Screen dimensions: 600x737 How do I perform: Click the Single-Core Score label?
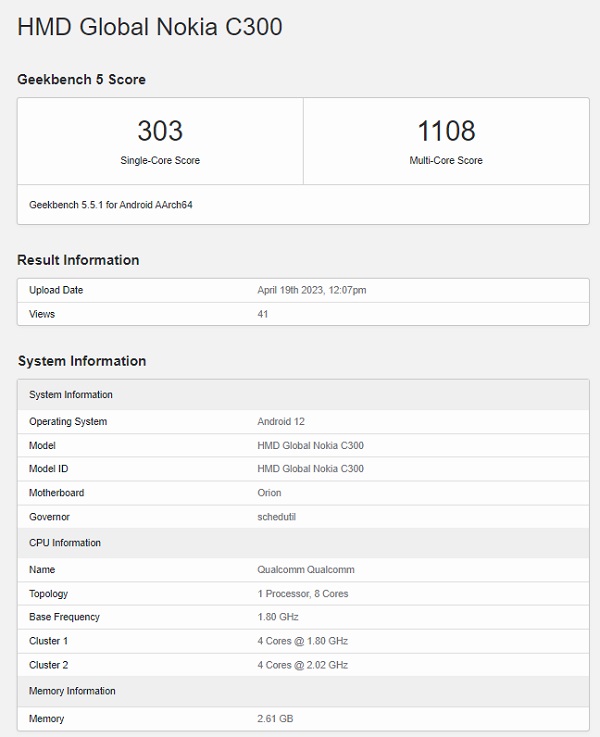[160, 160]
